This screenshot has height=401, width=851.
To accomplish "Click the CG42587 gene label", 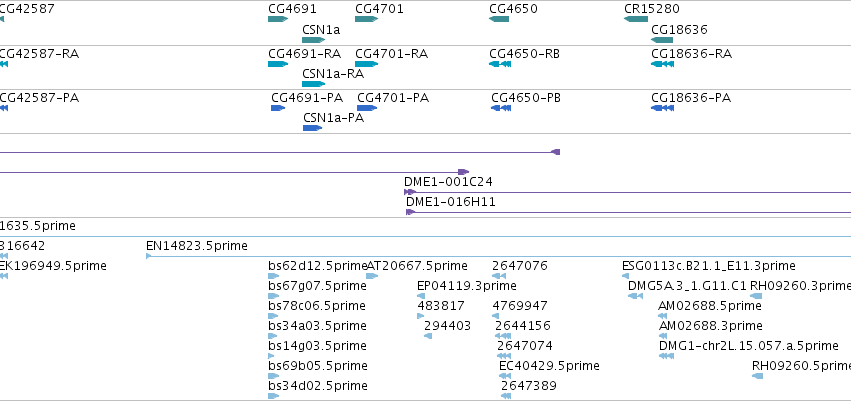I will 27,9.
